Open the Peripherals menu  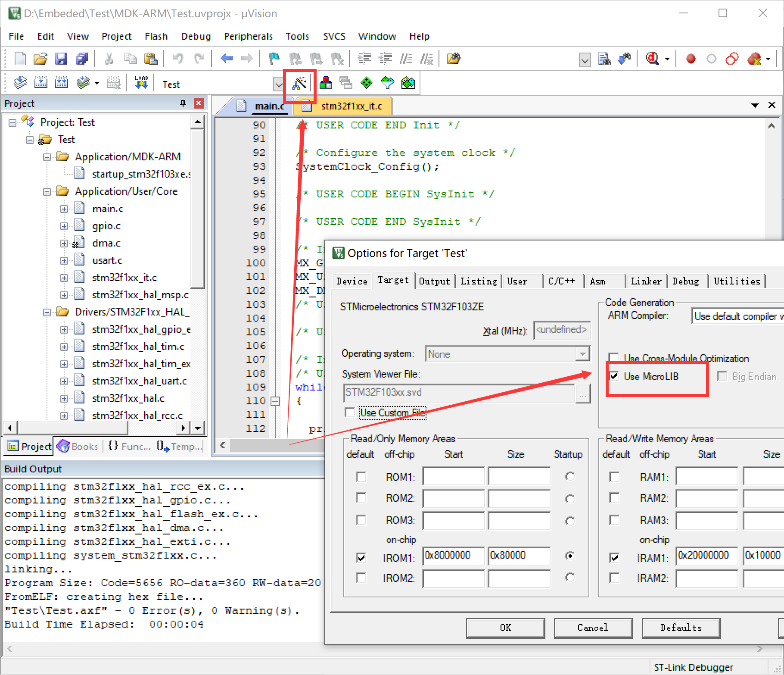[x=248, y=36]
